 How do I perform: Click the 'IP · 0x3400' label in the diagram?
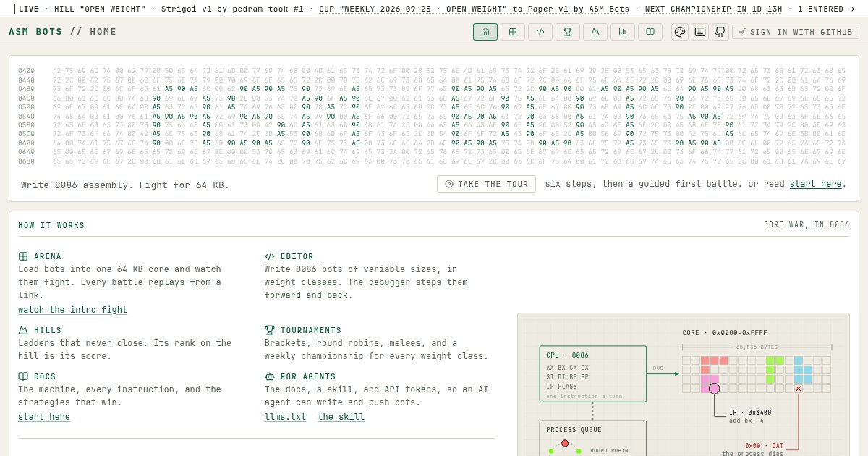pyautogui.click(x=750, y=413)
